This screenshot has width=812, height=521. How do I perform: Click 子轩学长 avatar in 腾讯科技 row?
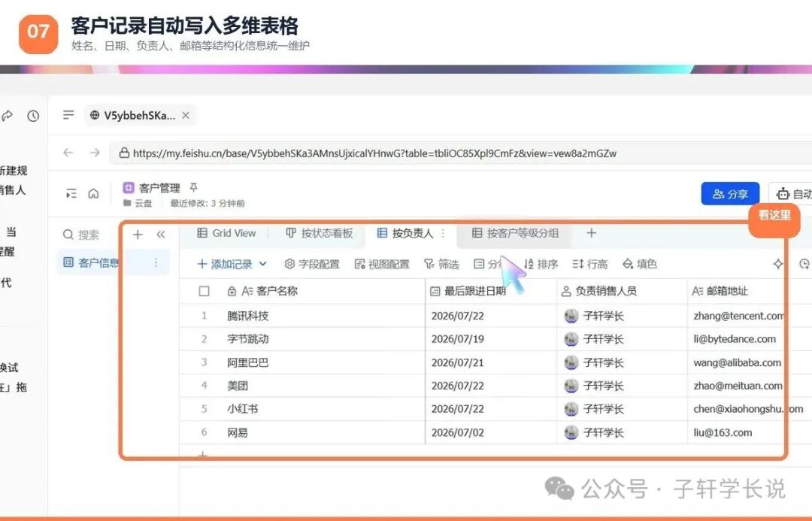pos(571,316)
